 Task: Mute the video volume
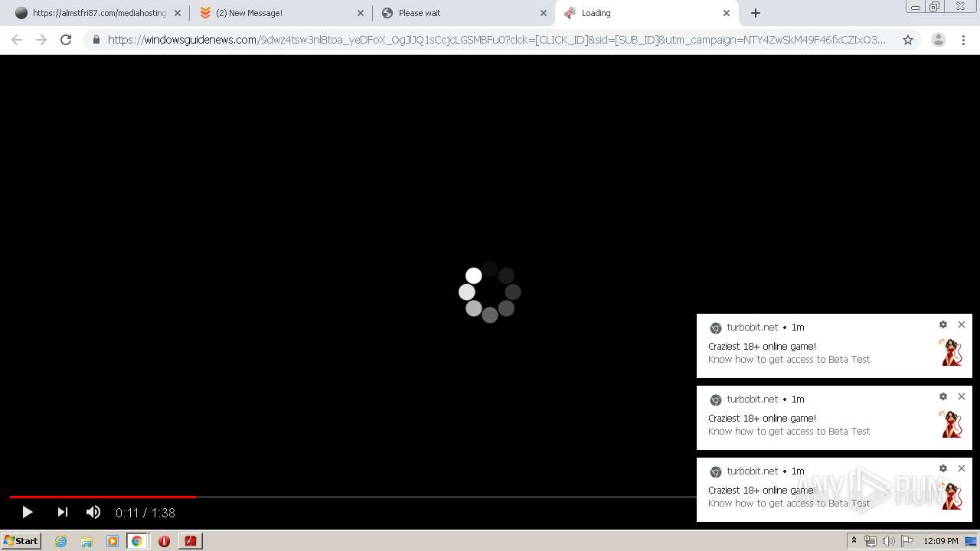tap(93, 512)
